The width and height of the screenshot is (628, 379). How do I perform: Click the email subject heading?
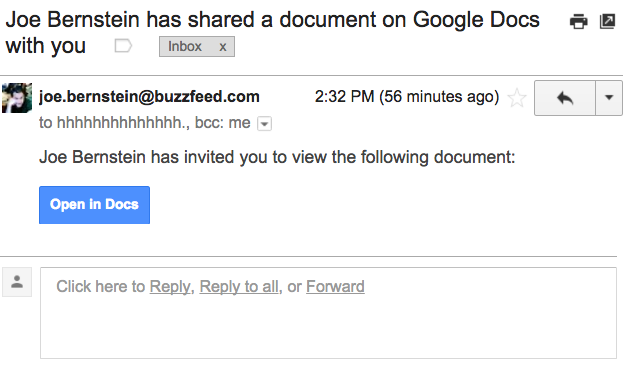tap(272, 32)
